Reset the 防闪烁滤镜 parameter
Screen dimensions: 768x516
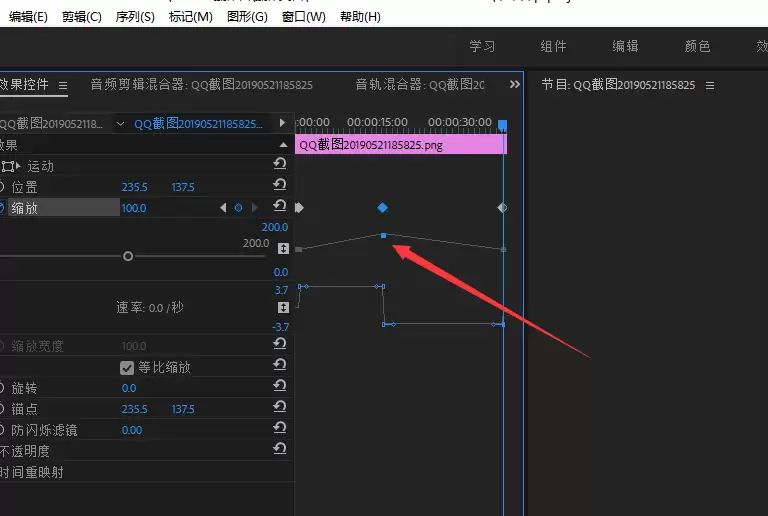pos(280,428)
